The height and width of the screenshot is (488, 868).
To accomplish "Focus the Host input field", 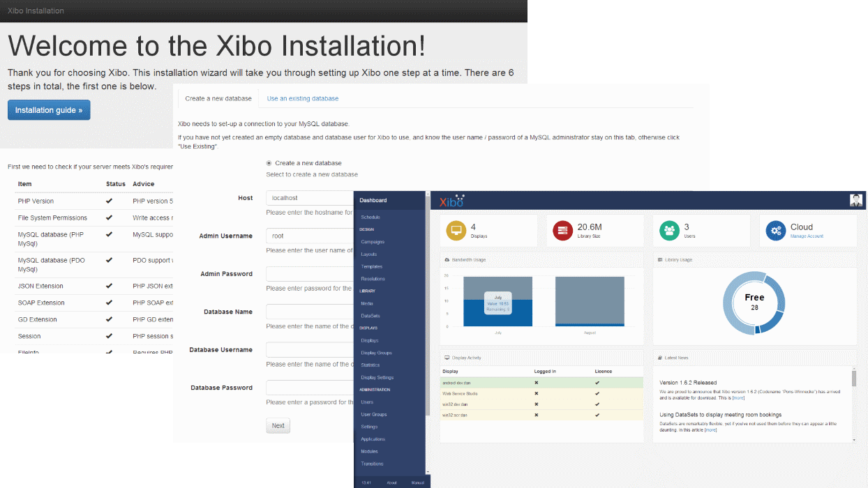I will click(x=310, y=198).
